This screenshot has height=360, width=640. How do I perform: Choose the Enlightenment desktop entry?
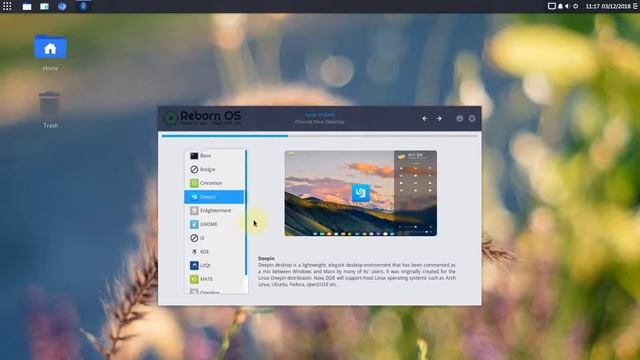coord(214,210)
